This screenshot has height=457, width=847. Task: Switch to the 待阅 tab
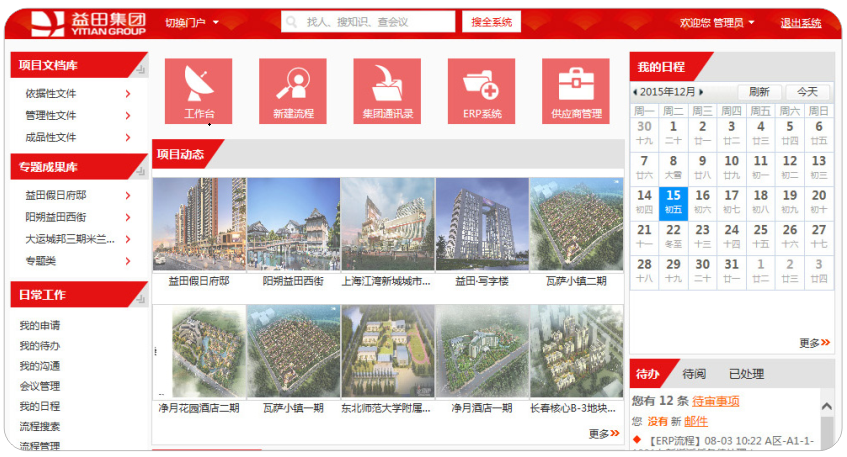pyautogui.click(x=694, y=374)
